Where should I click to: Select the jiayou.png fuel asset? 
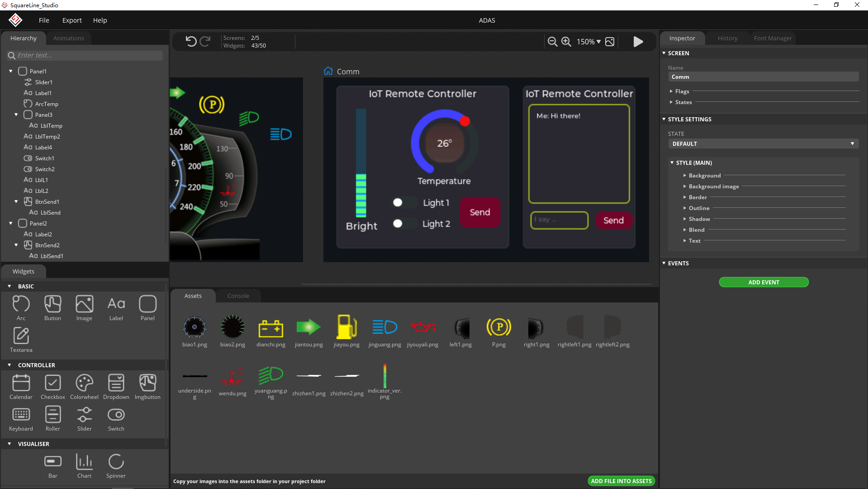[346, 331]
